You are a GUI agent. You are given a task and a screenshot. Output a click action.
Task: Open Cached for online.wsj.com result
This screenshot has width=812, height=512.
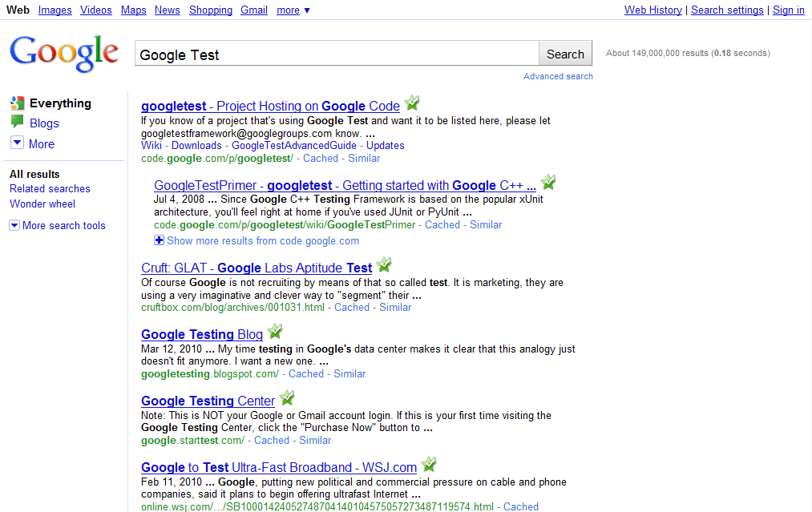(521, 507)
